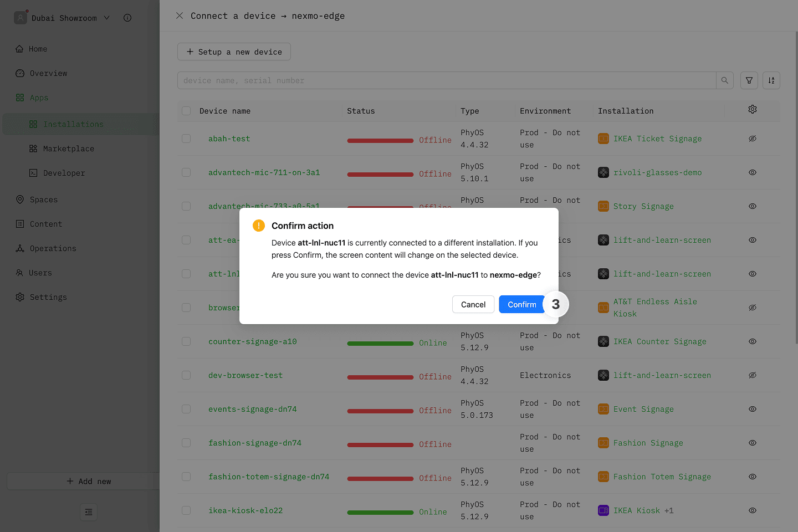Toggle visibility eye for Fashion Signage row
This screenshot has height=532, width=798.
(753, 443)
